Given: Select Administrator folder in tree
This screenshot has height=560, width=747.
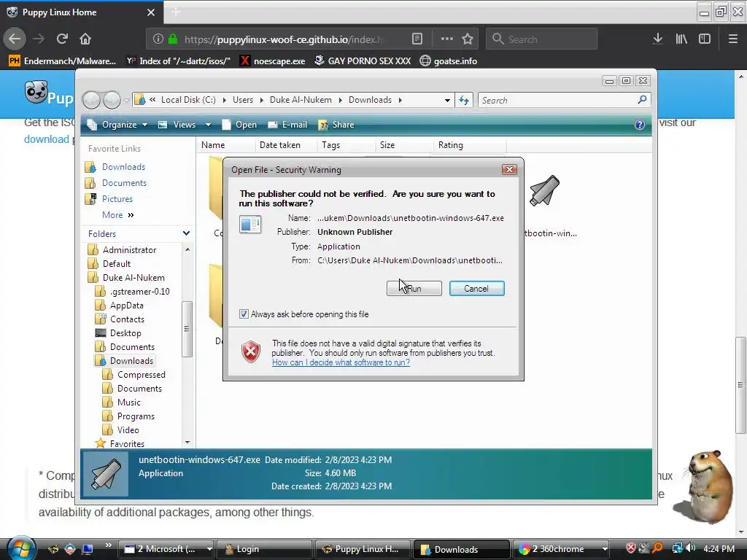Looking at the screenshot, I should point(129,250).
